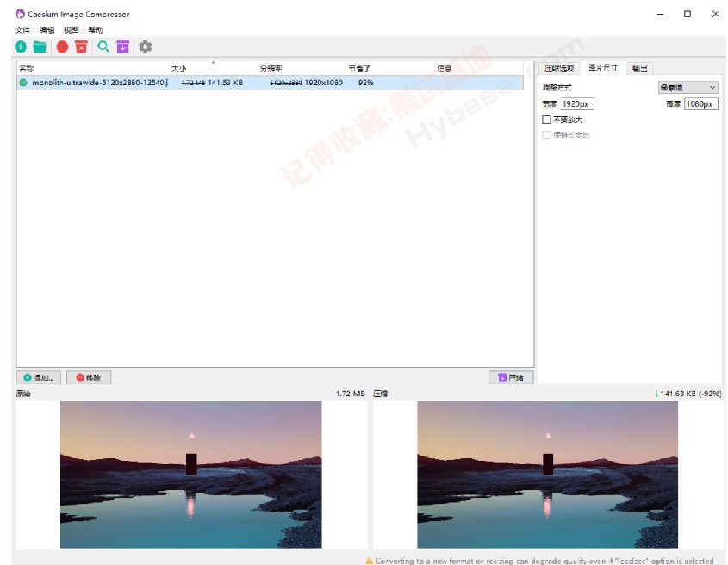Image resolution: width=728 pixels, height=565 pixels.
Task: Click the compressed image preview thumbnail
Action: [x=547, y=475]
